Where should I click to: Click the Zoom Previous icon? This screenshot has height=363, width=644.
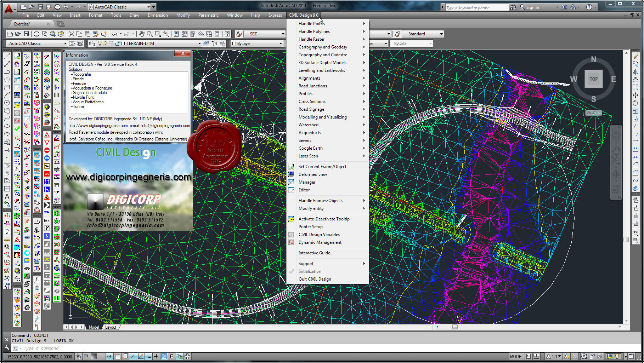(x=166, y=34)
